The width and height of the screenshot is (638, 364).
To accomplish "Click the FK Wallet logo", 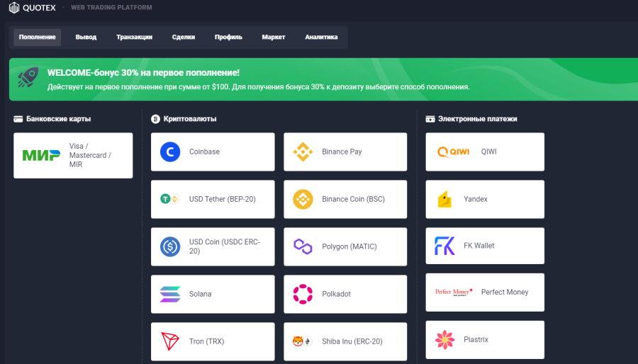I will coord(444,246).
